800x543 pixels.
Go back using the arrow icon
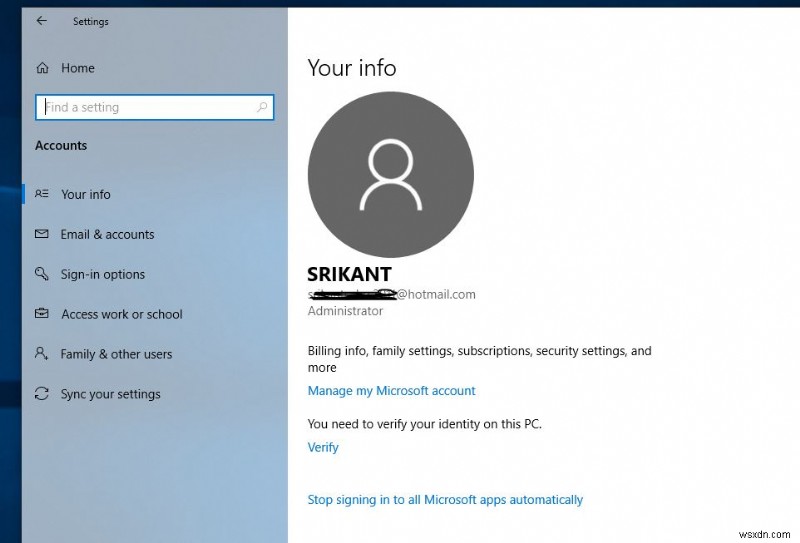pyautogui.click(x=42, y=21)
